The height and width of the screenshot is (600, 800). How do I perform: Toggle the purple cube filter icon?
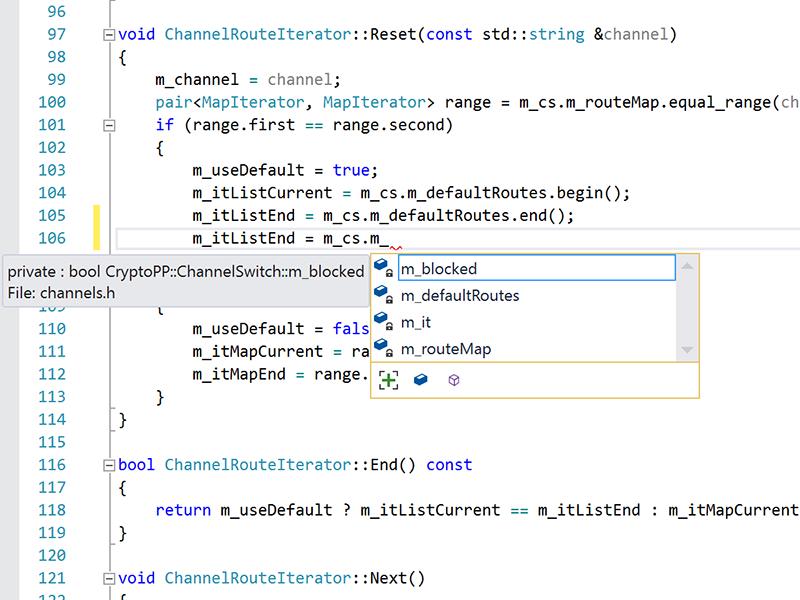pyautogui.click(x=454, y=380)
